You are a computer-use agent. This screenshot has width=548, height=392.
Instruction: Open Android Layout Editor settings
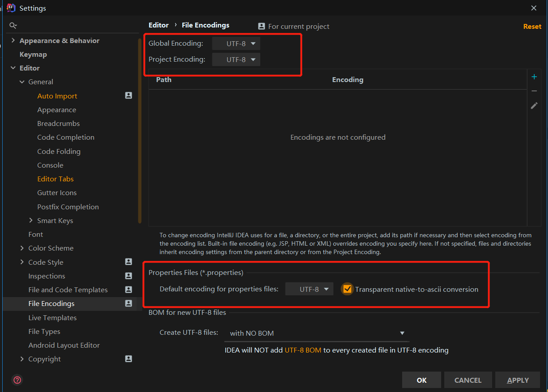pos(64,345)
